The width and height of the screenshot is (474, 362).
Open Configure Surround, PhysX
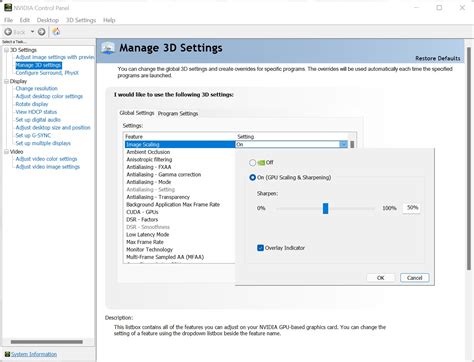point(47,73)
